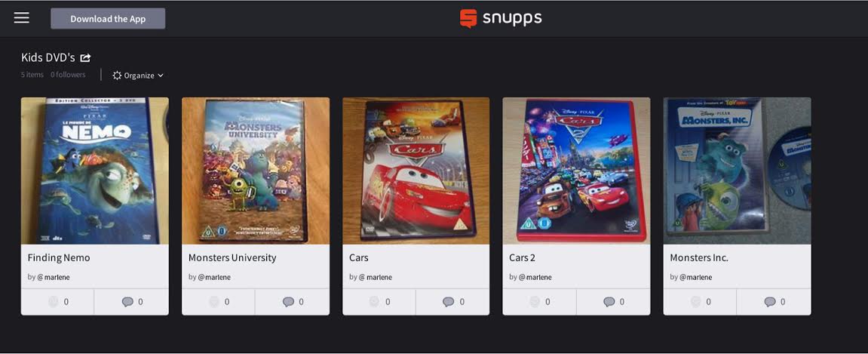This screenshot has height=354, width=868.
Task: Click the Download the App button
Action: pyautogui.click(x=108, y=18)
